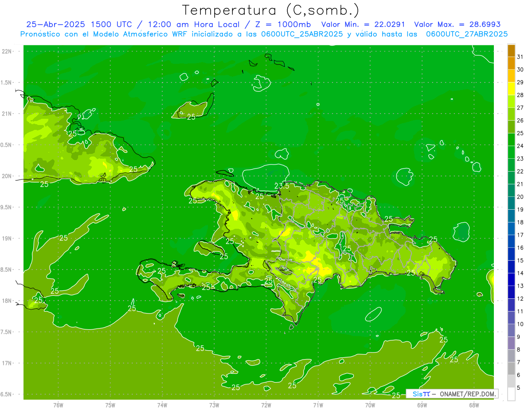The width and height of the screenshot is (532, 411).
Task: Click legend value 17
Action: [x=520, y=235]
